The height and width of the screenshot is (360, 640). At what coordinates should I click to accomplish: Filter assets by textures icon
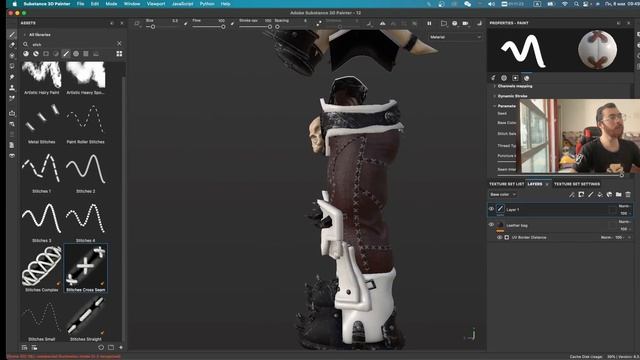(86, 54)
